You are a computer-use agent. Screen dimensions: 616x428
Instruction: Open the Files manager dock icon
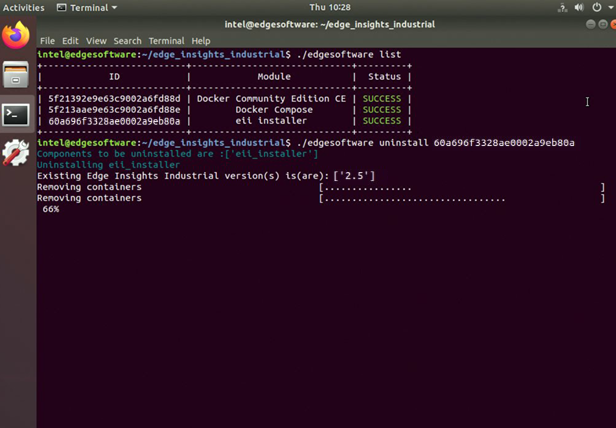click(x=16, y=74)
